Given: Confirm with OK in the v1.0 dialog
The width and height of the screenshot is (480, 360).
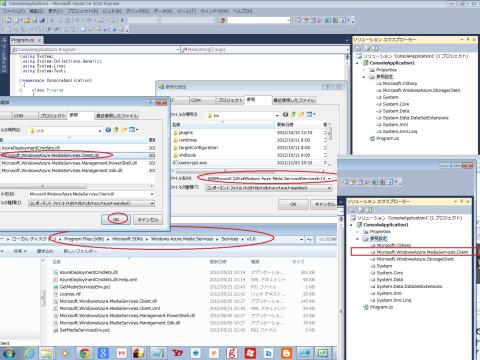Looking at the screenshot, I should point(116,219).
